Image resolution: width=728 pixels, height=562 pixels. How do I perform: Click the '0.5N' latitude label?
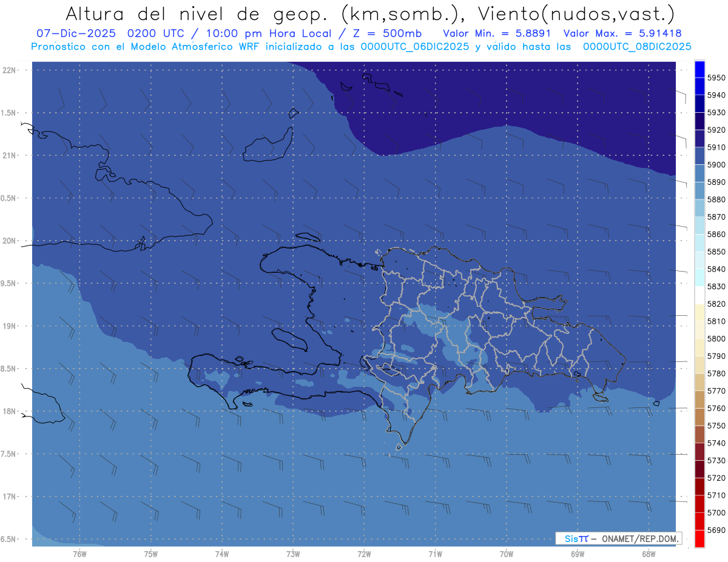9,198
